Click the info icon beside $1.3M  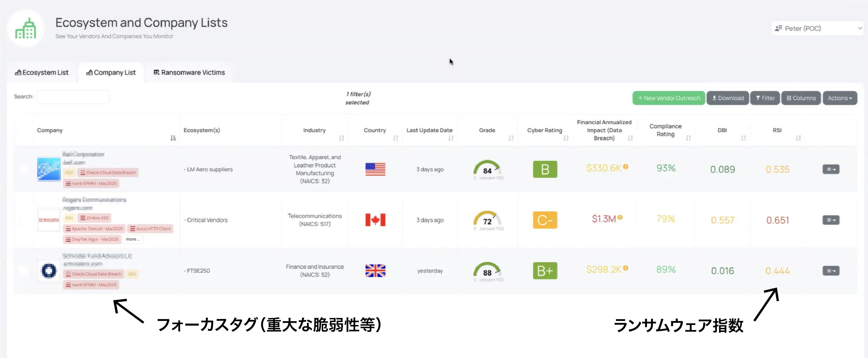(620, 217)
